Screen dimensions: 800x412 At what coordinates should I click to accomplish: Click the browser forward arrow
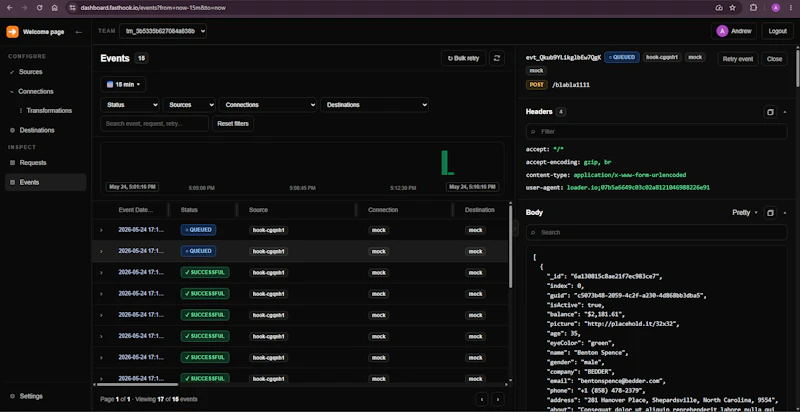(24, 8)
